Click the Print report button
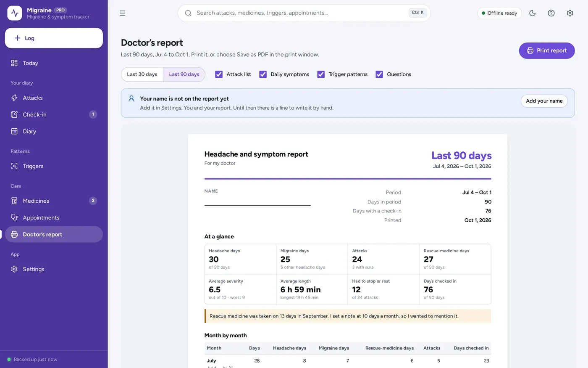This screenshot has width=588, height=368. tap(547, 50)
